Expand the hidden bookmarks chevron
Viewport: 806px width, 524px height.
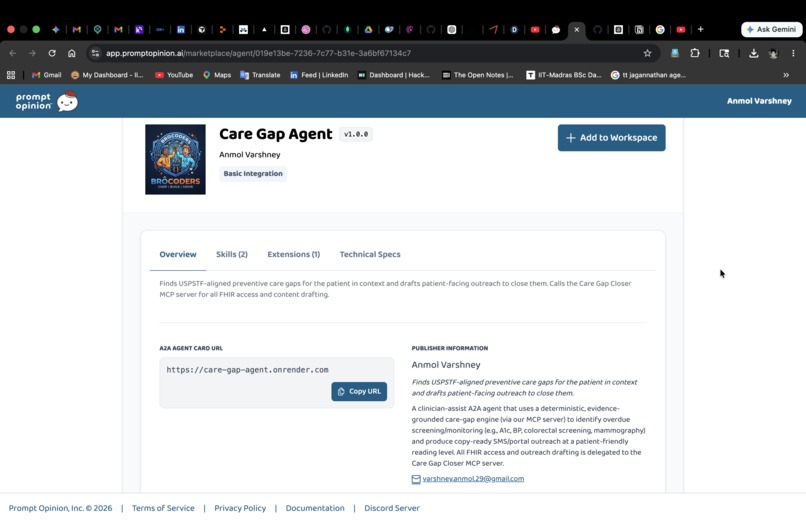(786, 75)
